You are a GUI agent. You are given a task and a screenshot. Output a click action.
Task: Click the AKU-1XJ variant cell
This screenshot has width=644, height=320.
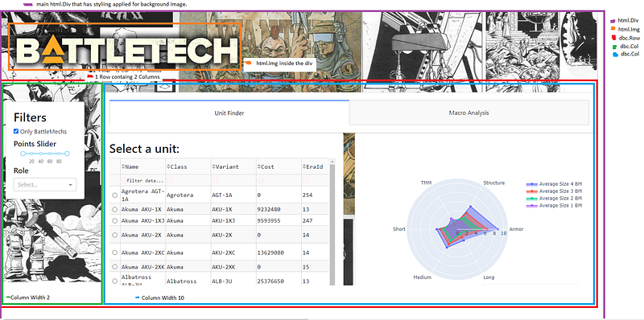click(x=233, y=221)
